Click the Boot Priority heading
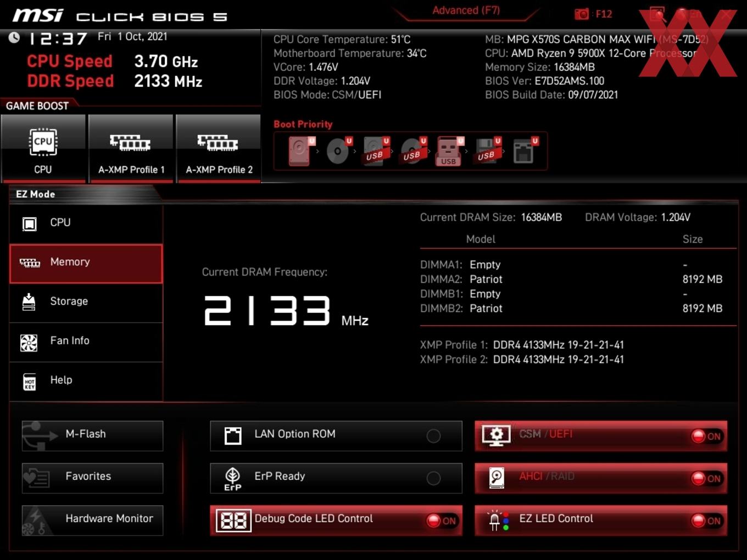 point(303,124)
